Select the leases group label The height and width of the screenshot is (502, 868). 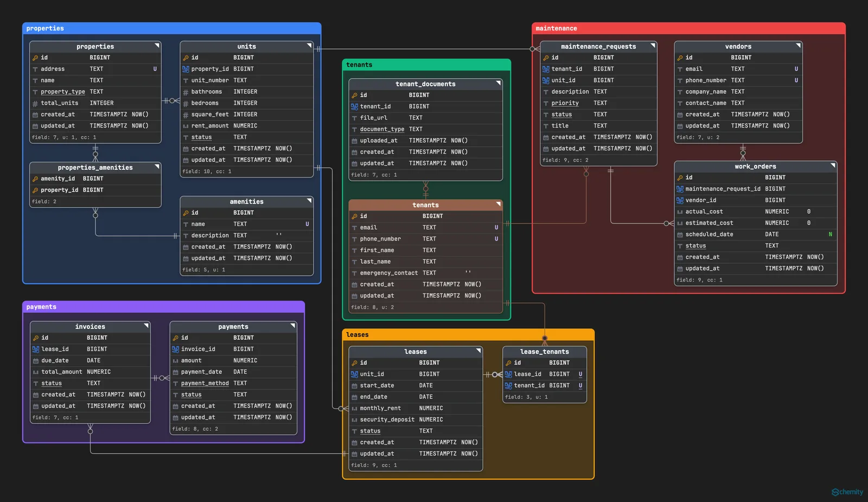click(x=357, y=334)
